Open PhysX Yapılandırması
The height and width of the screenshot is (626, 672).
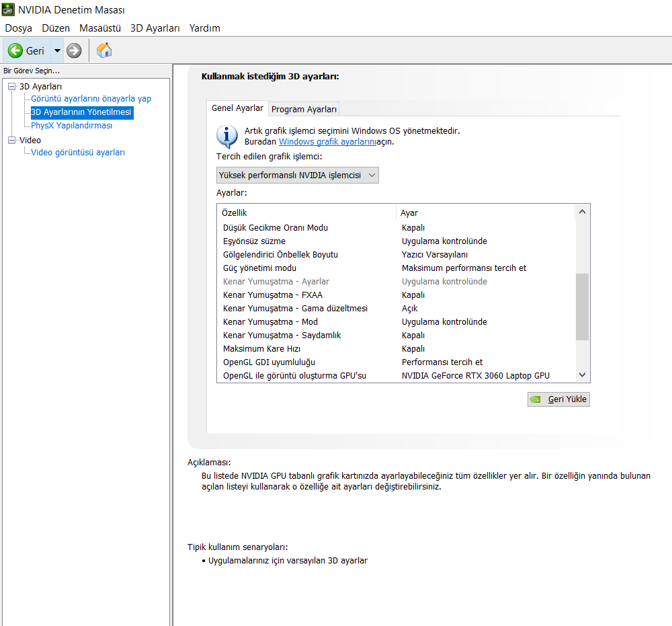[72, 125]
